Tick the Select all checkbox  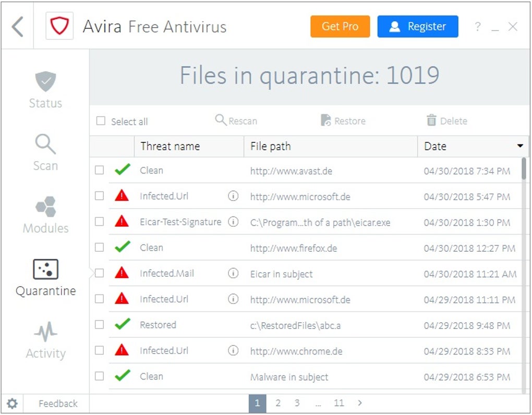(101, 121)
